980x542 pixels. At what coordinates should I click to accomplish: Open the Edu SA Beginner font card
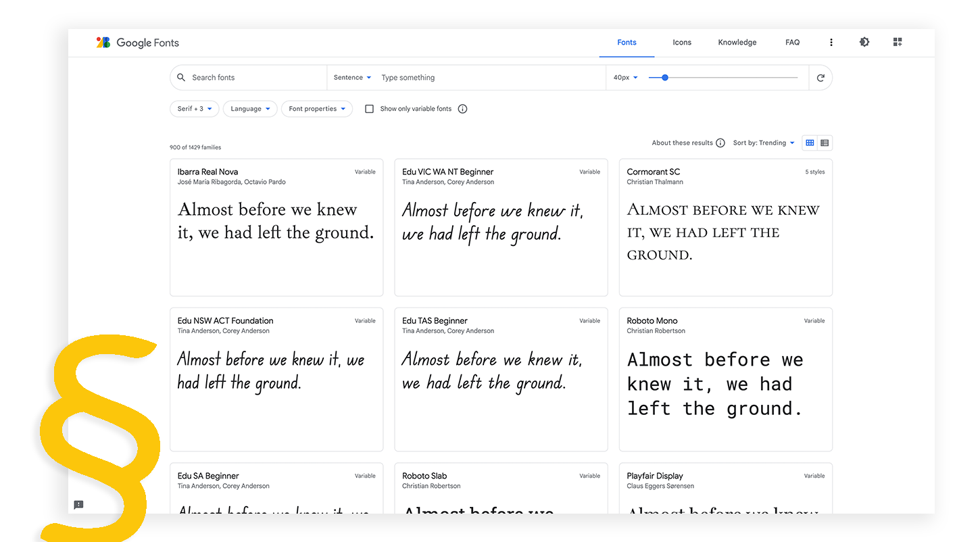[276, 488]
